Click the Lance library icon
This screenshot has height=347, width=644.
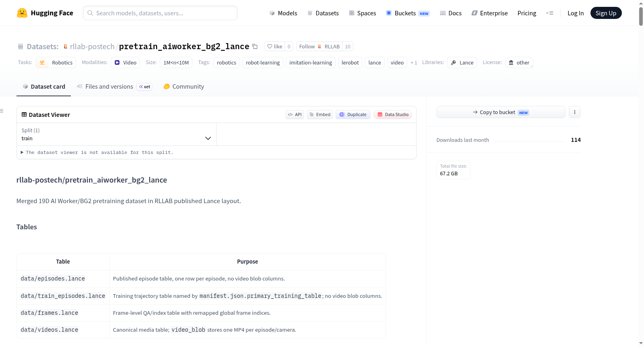(x=454, y=62)
